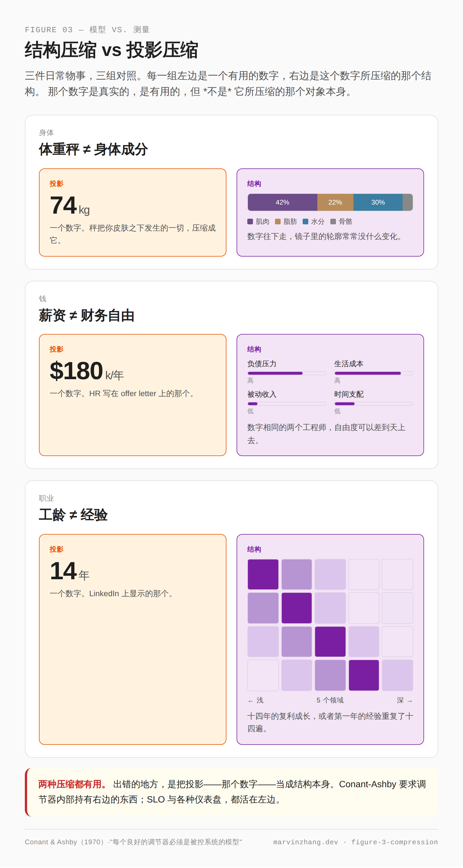463x868 pixels.
Task: Click the text 数字往下走，镜子里的轮廓常常没什么变化。
Action: [x=326, y=236]
